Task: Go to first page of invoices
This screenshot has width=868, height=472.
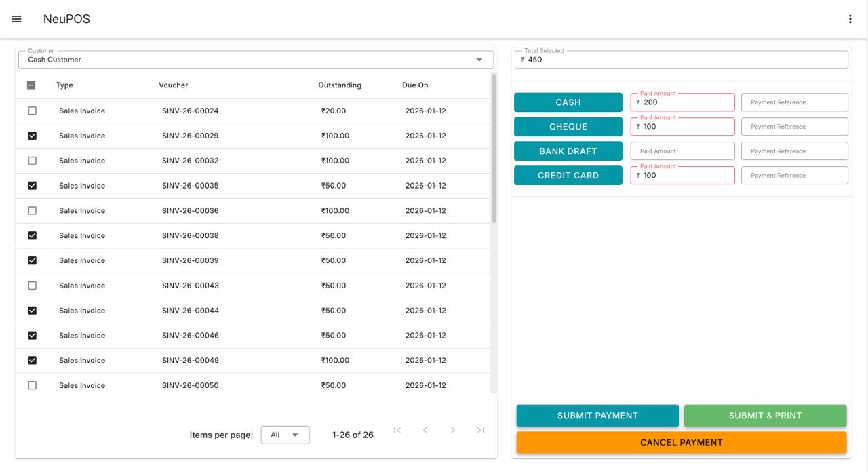Action: tap(397, 430)
